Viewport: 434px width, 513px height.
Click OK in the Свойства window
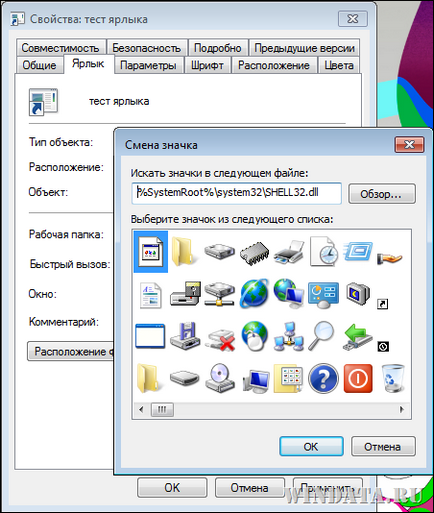tap(172, 488)
